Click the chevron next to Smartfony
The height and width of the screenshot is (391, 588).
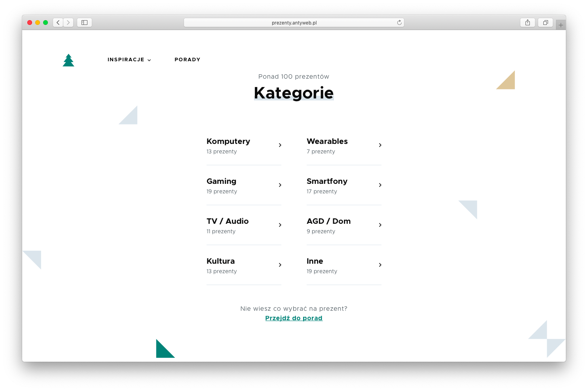point(380,185)
